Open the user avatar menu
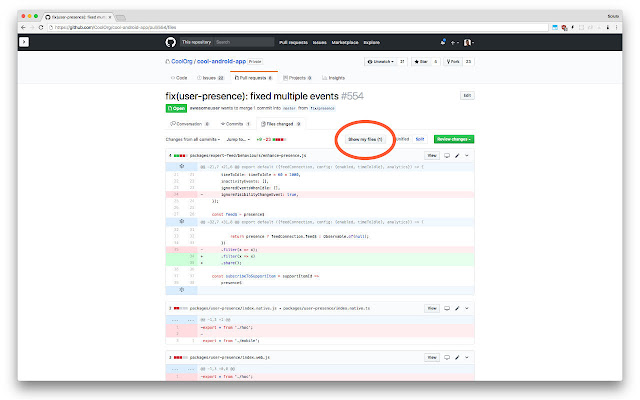Image resolution: width=640 pixels, height=400 pixels. click(x=469, y=42)
